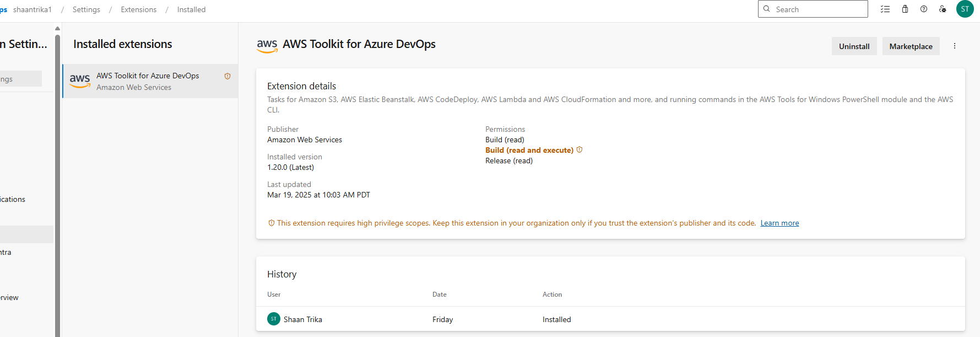The image size is (980, 337).
Task: Click the Build (read and execute) permission text
Action: 529,150
